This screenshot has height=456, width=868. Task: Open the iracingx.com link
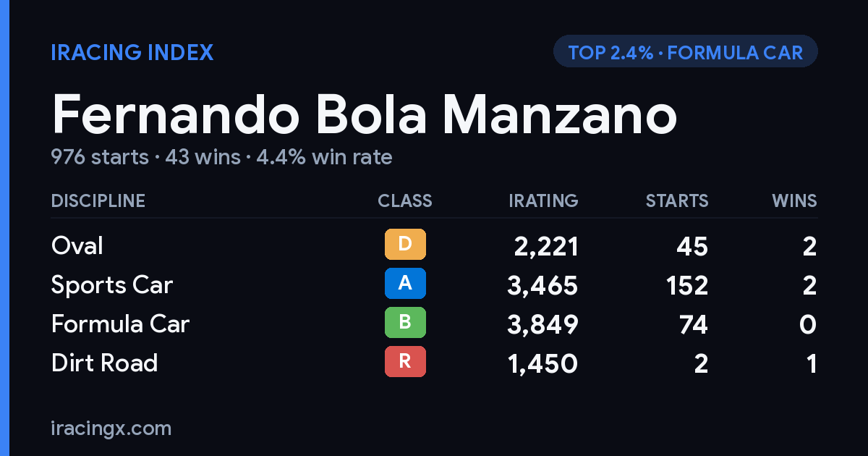111,428
